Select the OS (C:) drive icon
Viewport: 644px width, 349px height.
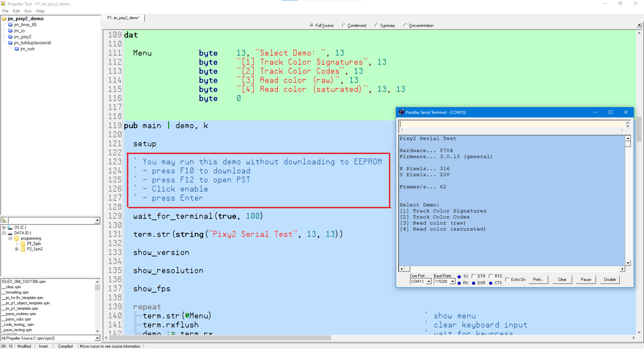(10, 228)
